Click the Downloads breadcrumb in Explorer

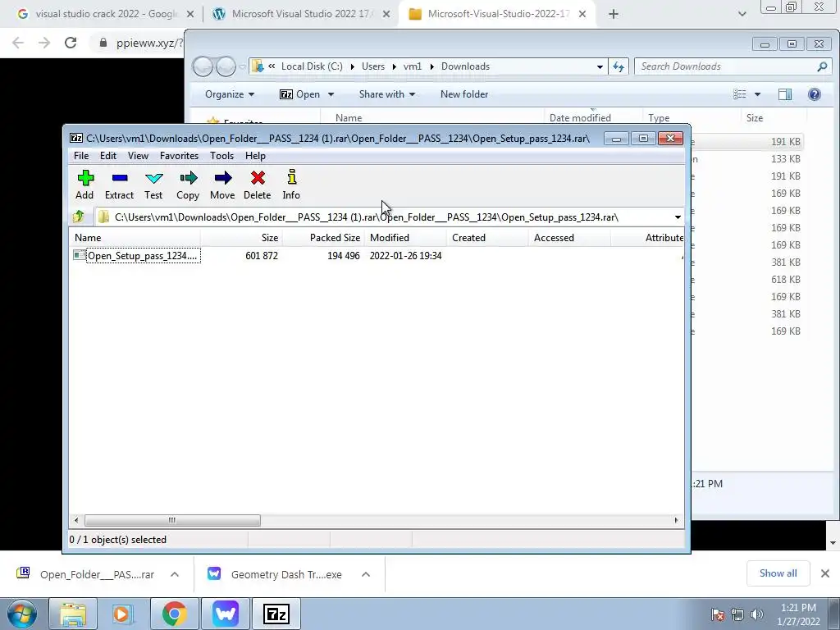pos(465,66)
